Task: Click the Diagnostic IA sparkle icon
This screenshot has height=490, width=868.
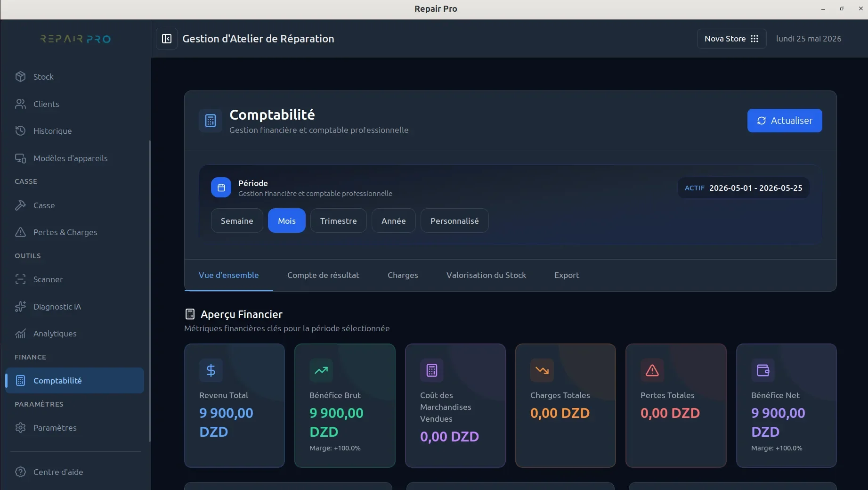Action: point(20,306)
